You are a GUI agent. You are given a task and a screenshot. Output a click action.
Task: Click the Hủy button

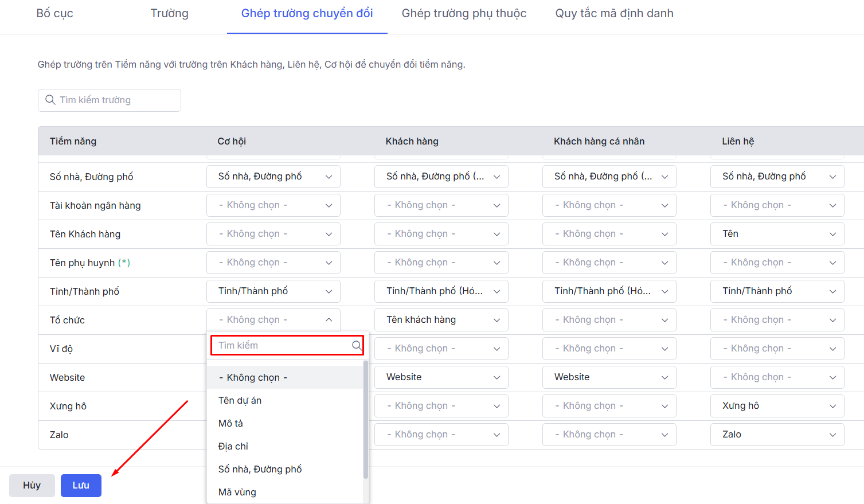32,485
